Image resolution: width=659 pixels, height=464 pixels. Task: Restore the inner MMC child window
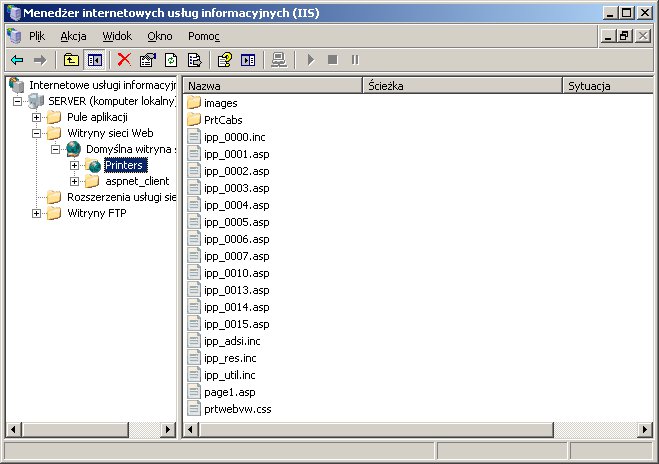(x=624, y=36)
